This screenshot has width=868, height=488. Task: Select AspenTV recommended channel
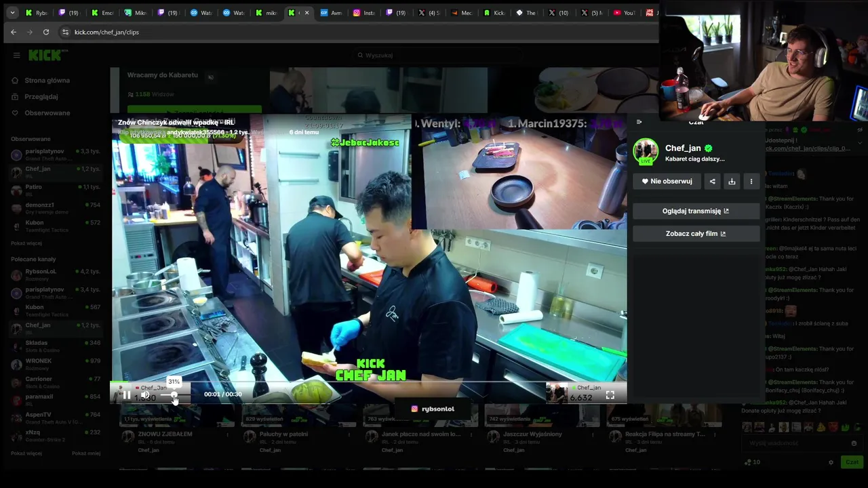tap(54, 417)
